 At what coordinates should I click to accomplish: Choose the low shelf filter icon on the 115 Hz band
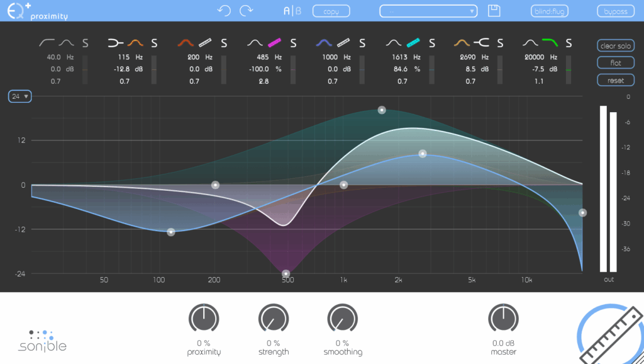coord(116,42)
